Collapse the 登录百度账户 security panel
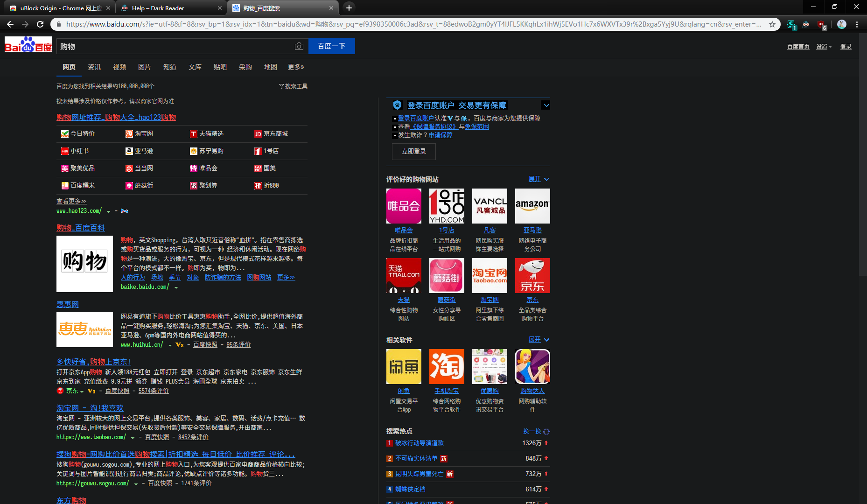Viewport: 867px width, 504px height. tap(546, 105)
